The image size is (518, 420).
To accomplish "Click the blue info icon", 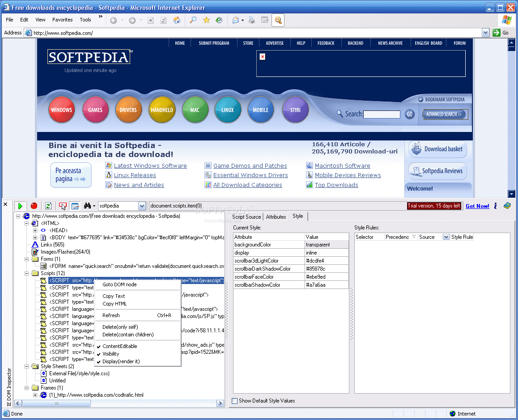I will tap(495, 206).
